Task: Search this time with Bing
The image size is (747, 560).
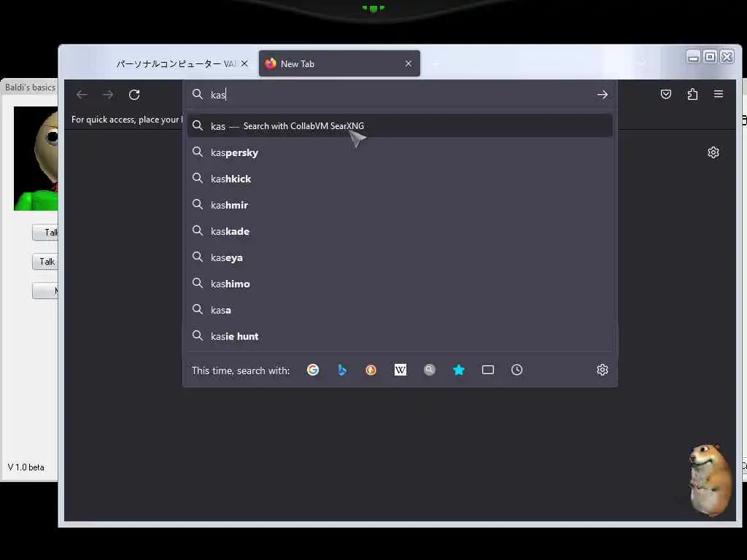Action: coord(342,370)
